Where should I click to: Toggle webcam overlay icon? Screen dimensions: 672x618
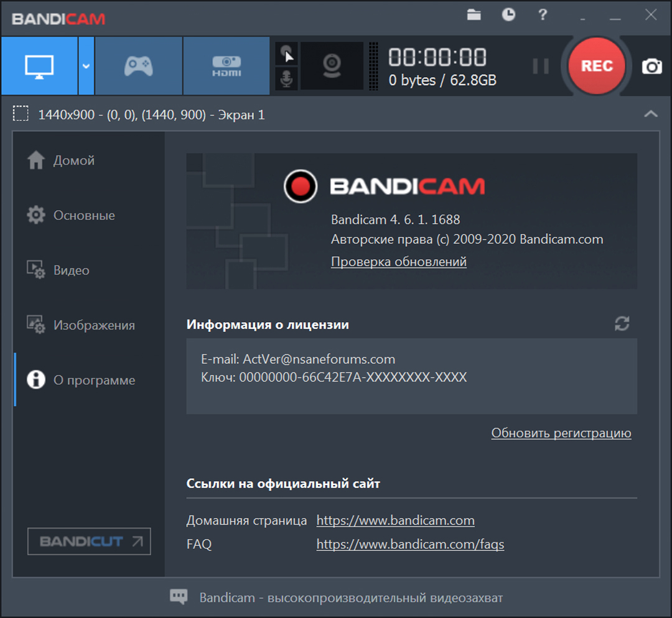(332, 66)
